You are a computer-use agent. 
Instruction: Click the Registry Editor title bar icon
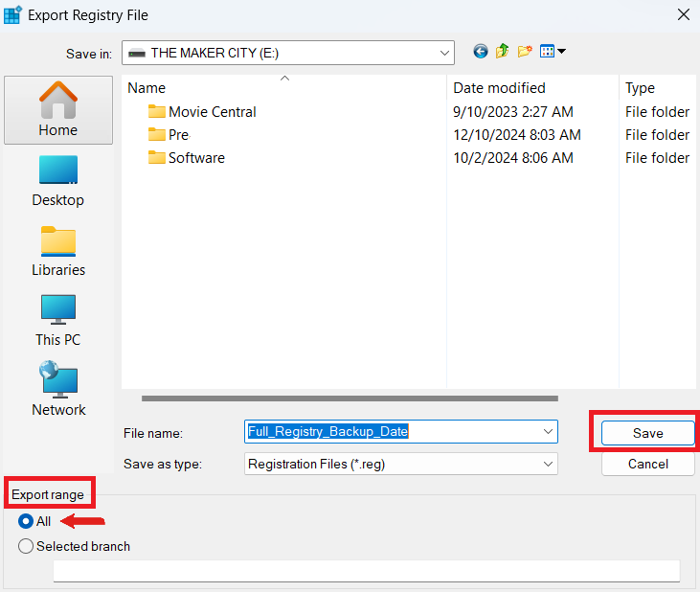12,14
